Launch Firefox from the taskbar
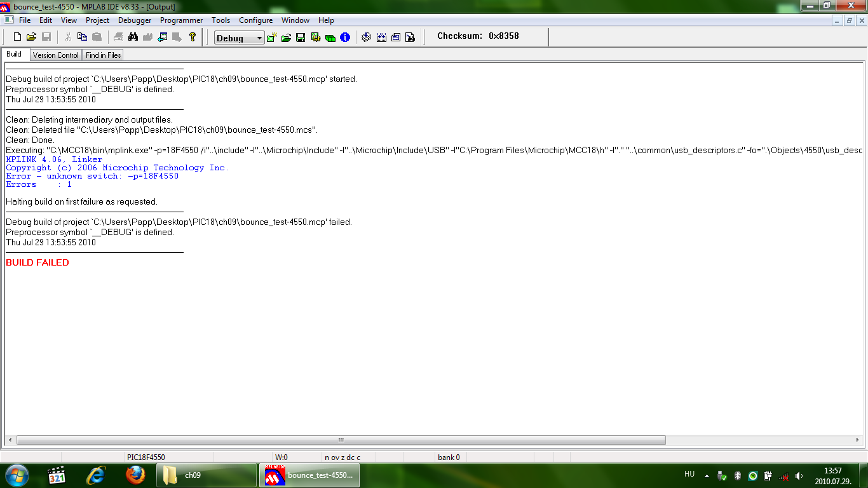 pyautogui.click(x=135, y=475)
